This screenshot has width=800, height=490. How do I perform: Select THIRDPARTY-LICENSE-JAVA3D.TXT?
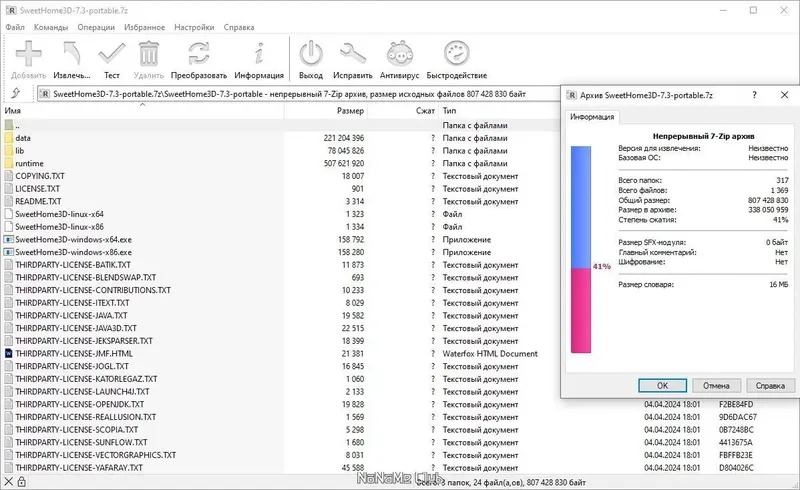point(76,328)
